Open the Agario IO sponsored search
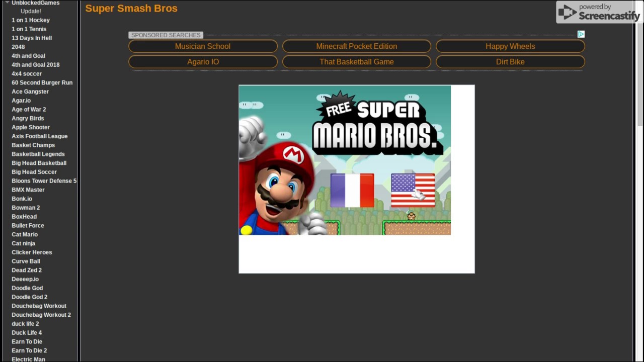This screenshot has height=362, width=644. tap(203, 62)
